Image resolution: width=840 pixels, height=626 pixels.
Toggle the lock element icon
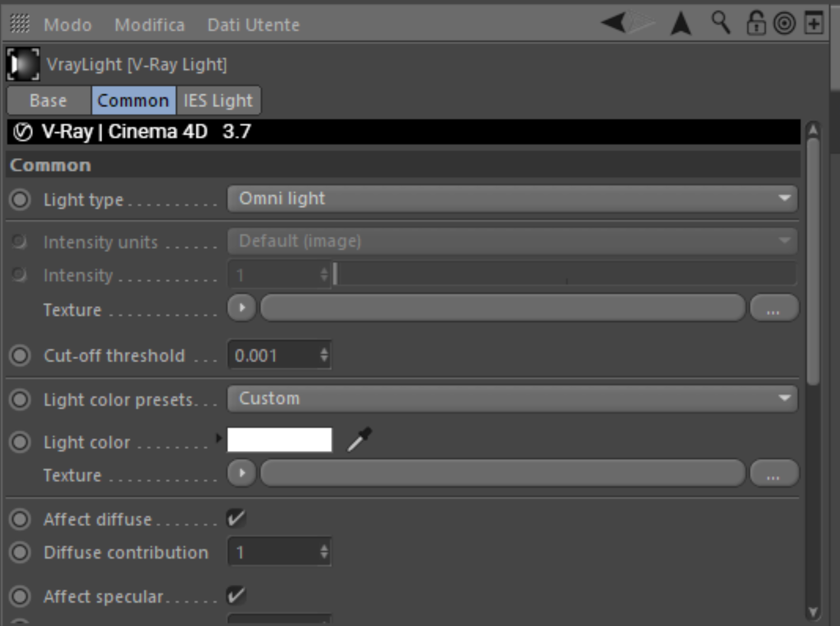point(756,23)
